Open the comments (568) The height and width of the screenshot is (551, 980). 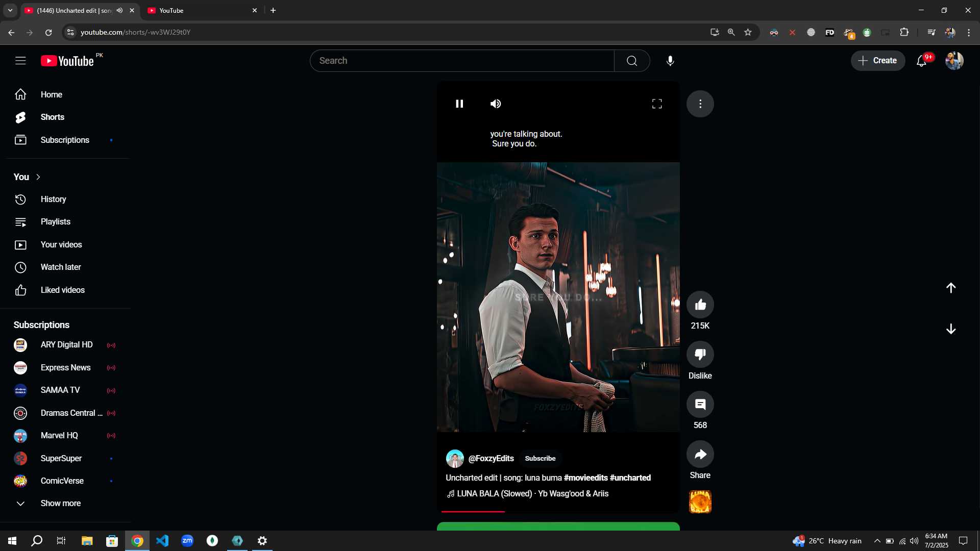tap(700, 404)
